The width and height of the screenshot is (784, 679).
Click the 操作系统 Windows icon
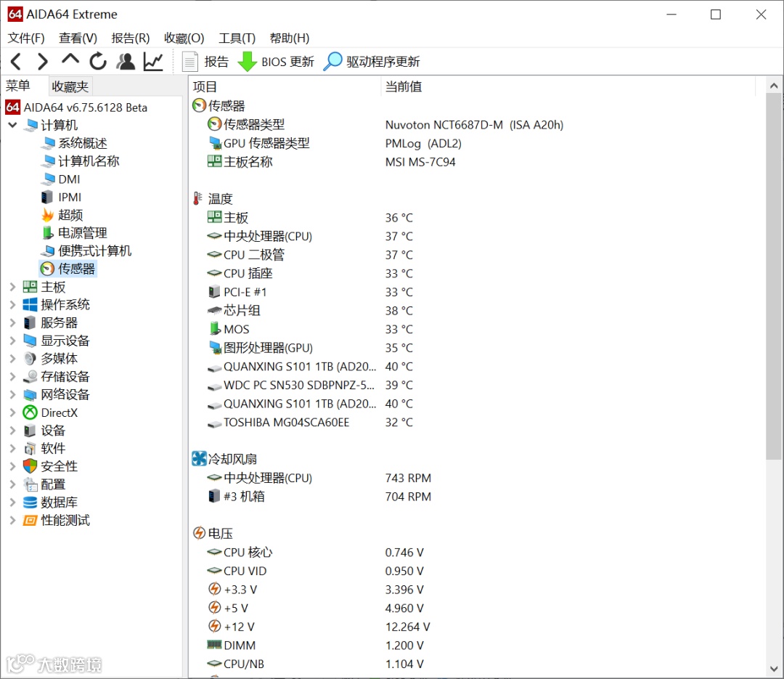coord(30,305)
